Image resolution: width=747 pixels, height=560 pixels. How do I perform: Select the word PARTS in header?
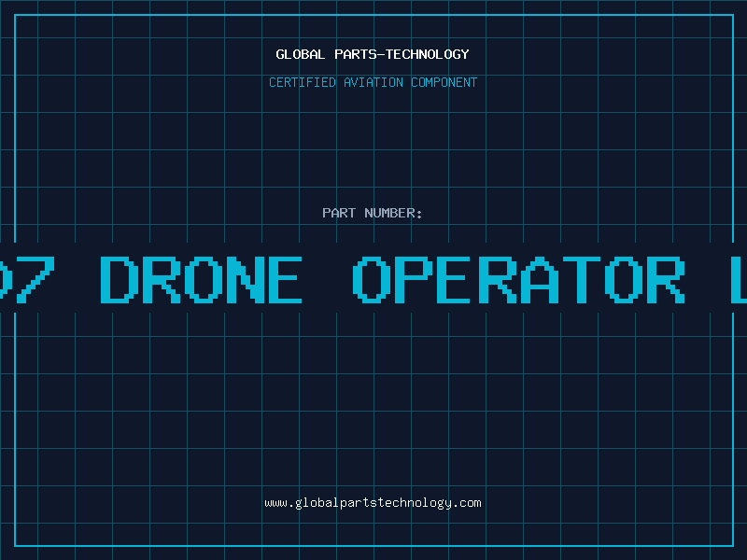(x=356, y=54)
